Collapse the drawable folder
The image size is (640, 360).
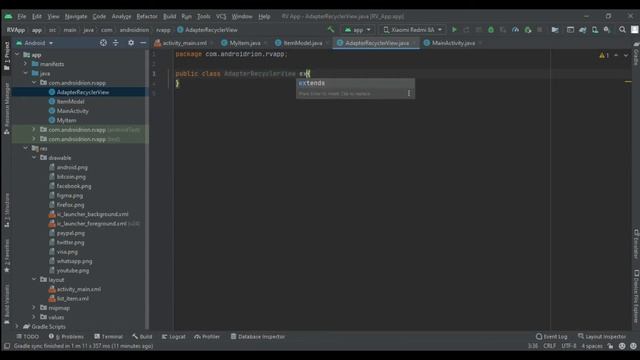[34, 158]
